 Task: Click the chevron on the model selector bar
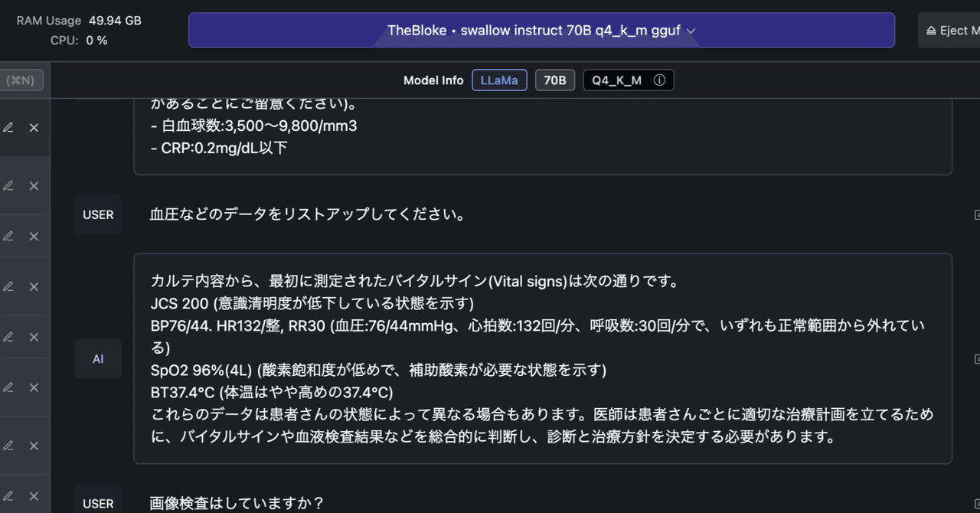(x=690, y=31)
